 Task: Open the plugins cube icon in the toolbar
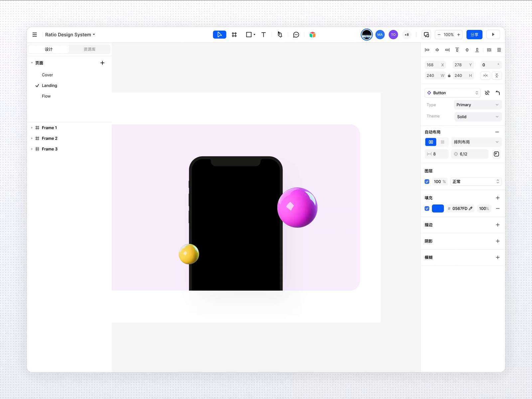312,34
